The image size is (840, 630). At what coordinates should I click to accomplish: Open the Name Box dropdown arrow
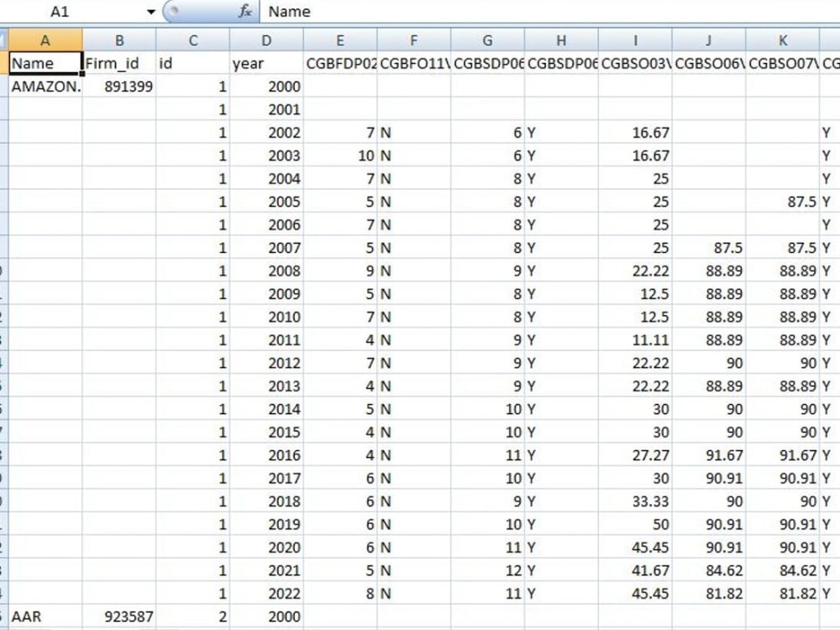[x=151, y=12]
